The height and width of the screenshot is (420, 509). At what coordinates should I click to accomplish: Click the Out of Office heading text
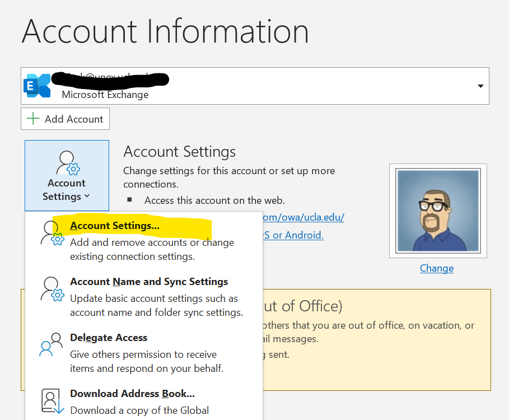pyautogui.click(x=302, y=306)
